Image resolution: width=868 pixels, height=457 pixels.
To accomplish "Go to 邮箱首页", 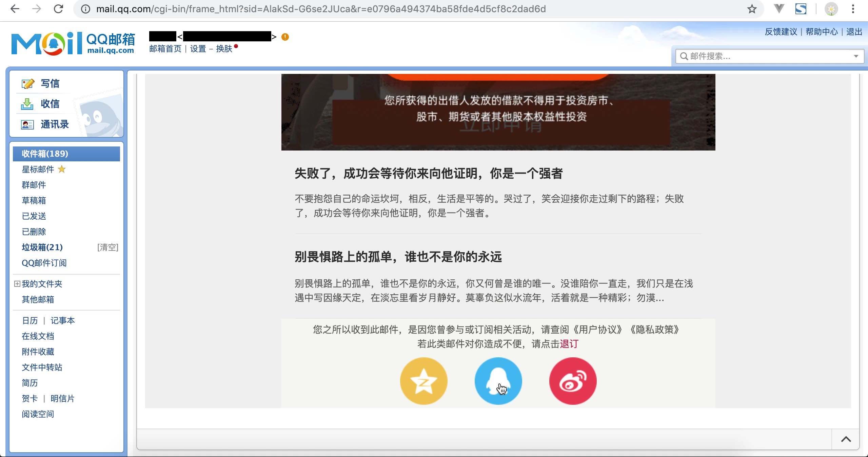I will pyautogui.click(x=165, y=49).
